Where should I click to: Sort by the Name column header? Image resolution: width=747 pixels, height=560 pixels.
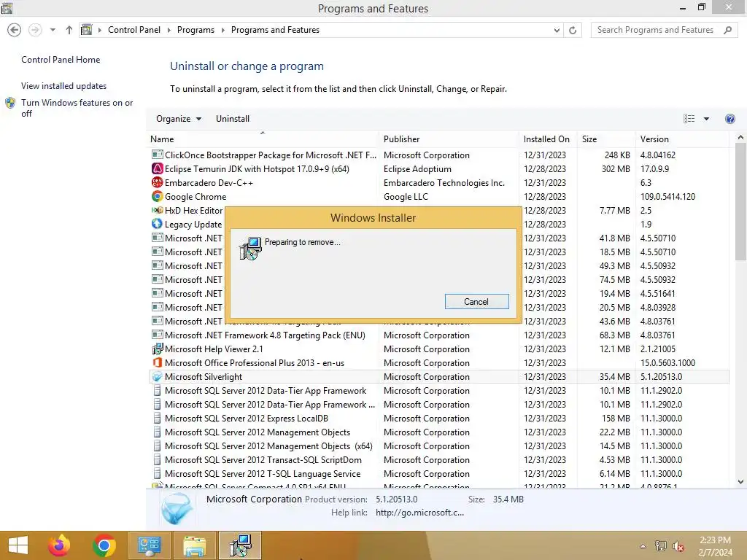click(x=263, y=139)
